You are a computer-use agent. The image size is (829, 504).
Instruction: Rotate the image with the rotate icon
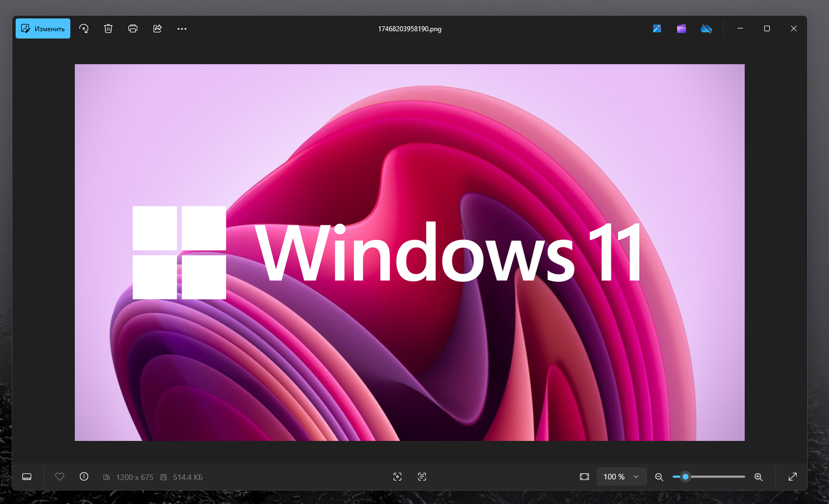pyautogui.click(x=84, y=28)
